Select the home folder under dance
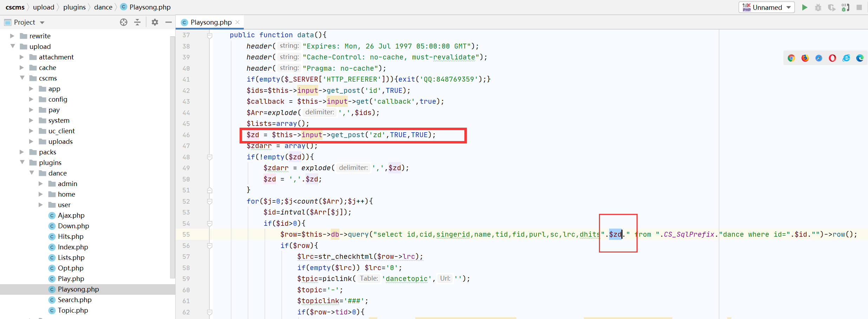Screen dimensions: 868x319 click(66, 194)
